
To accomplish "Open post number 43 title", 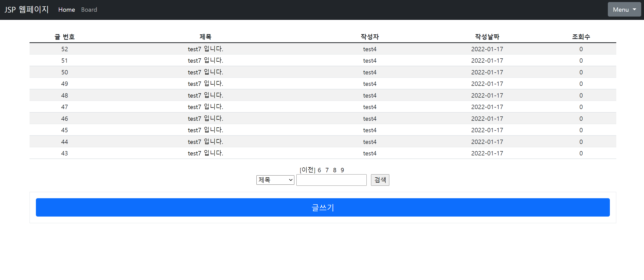I will point(205,153).
